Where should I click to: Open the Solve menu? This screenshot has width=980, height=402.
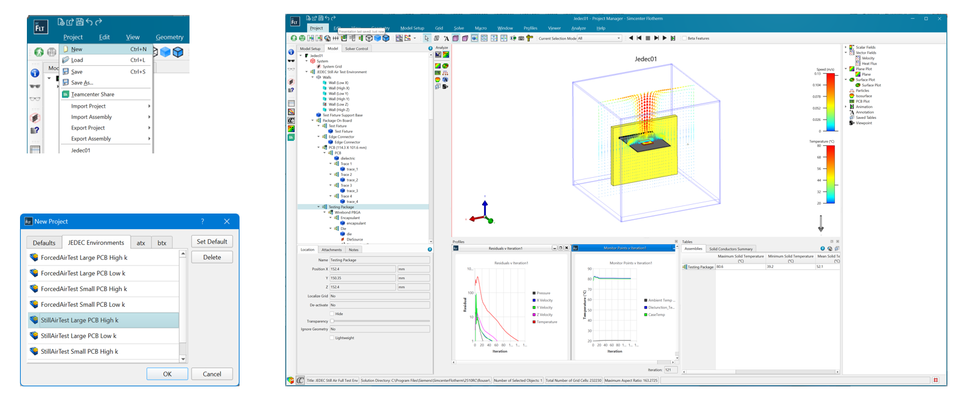[460, 28]
